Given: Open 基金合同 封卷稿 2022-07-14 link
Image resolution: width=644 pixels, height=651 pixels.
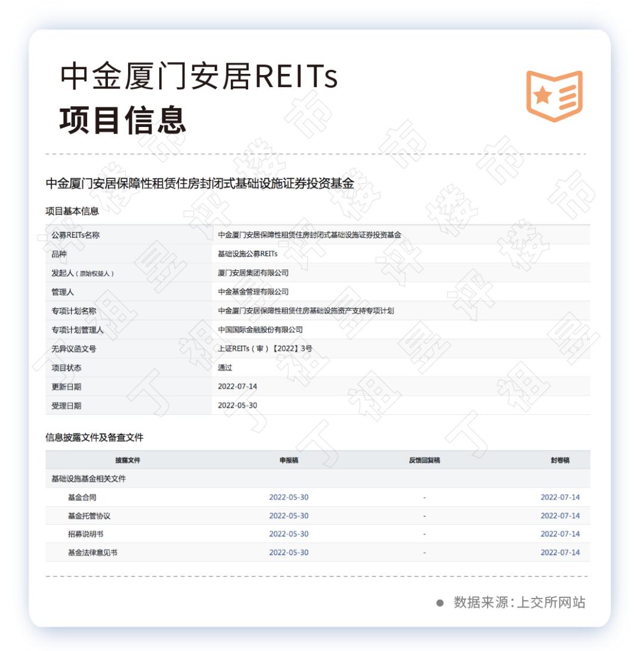Looking at the screenshot, I should click(x=560, y=497).
